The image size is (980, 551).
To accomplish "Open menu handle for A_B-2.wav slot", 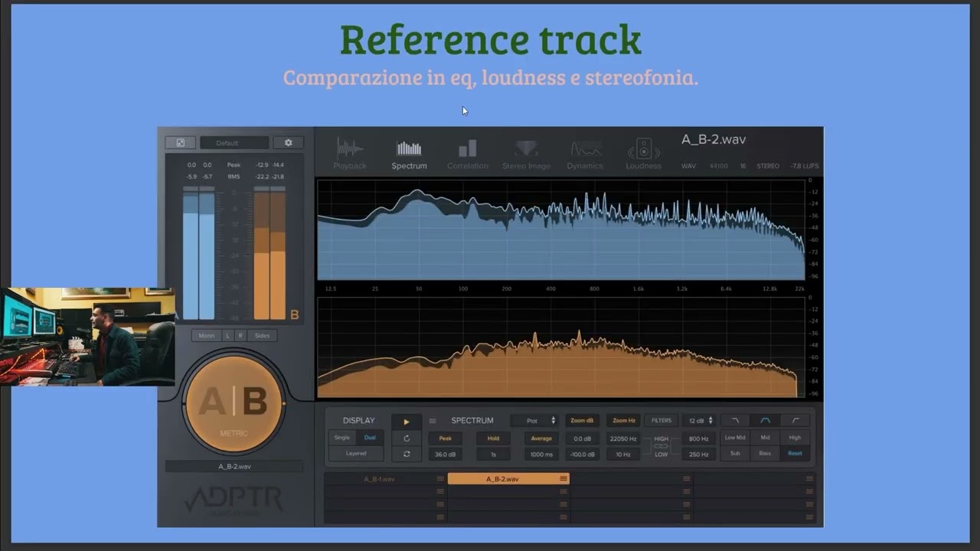I will [563, 478].
